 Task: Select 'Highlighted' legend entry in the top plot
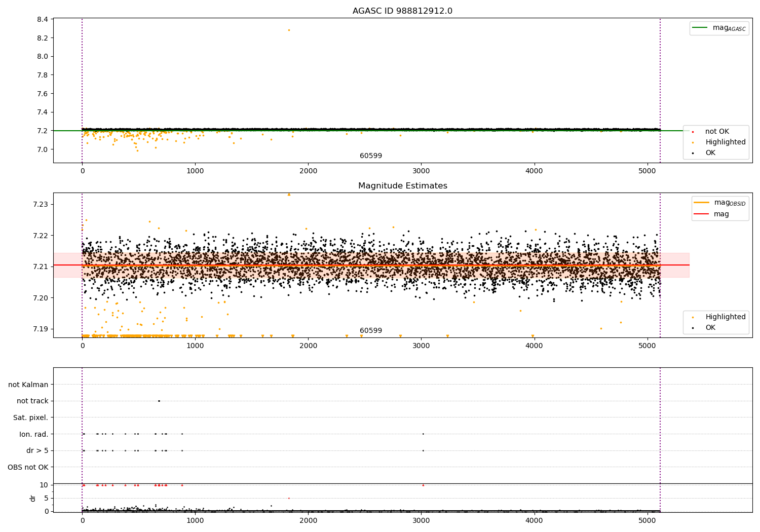pos(726,142)
